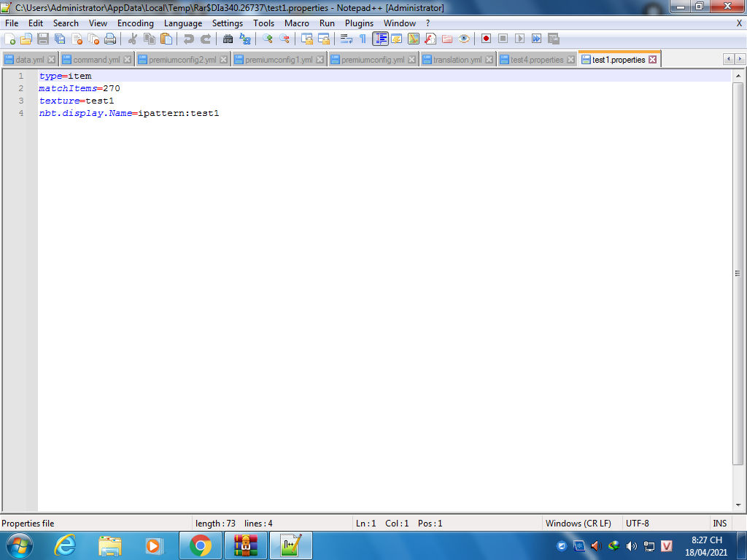This screenshot has width=747, height=560.
Task: Switch to the translation.yml tab
Action: pyautogui.click(x=457, y=60)
